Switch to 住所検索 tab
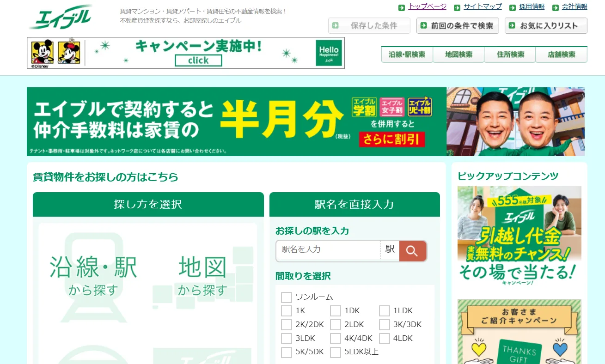Viewport: 605px width, 364px height. click(510, 55)
